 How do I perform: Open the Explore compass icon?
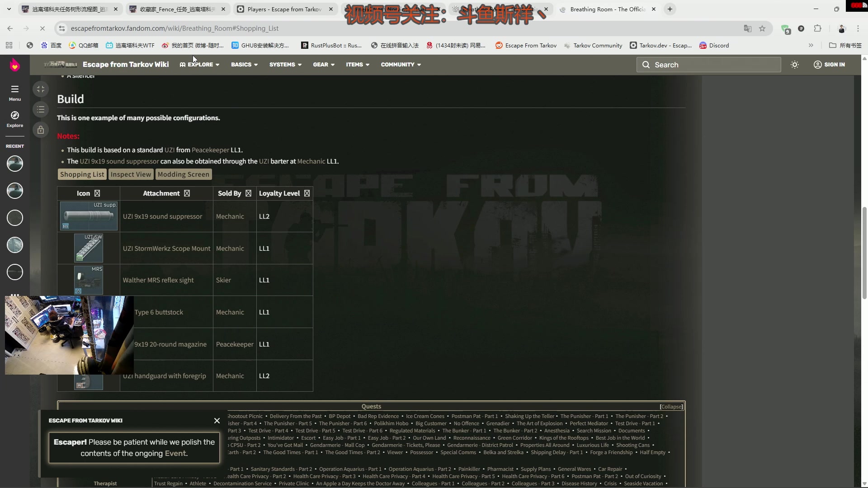15,115
